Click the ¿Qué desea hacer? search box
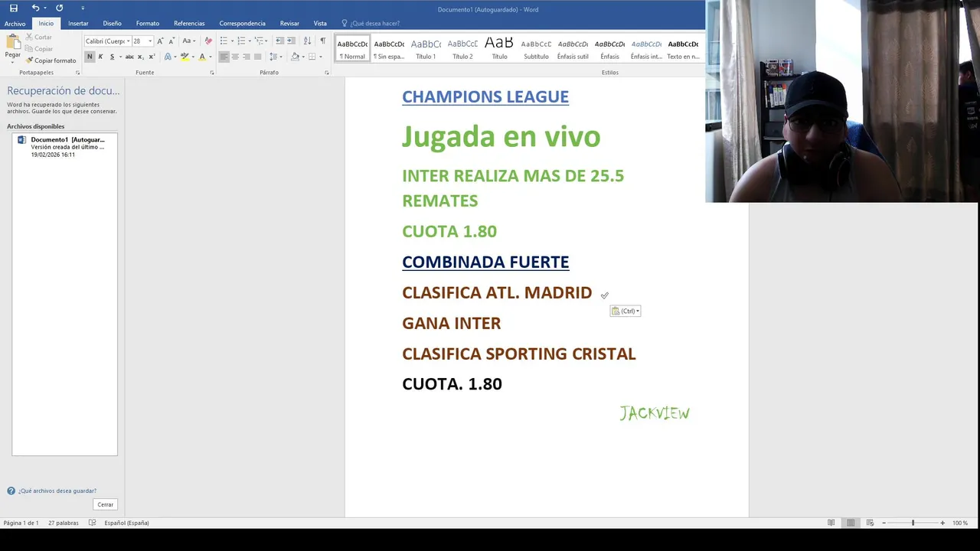Image resolution: width=980 pixels, height=551 pixels. point(371,24)
